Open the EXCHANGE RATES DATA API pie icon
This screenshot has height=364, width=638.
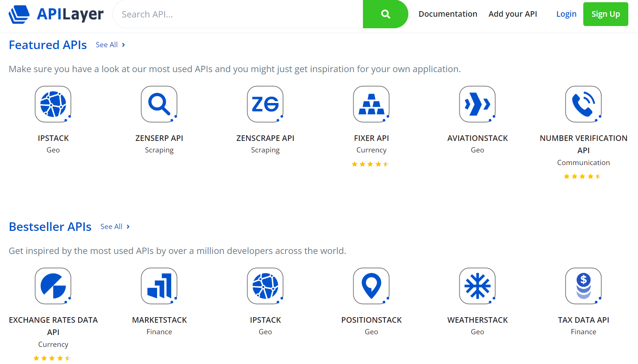click(x=53, y=286)
